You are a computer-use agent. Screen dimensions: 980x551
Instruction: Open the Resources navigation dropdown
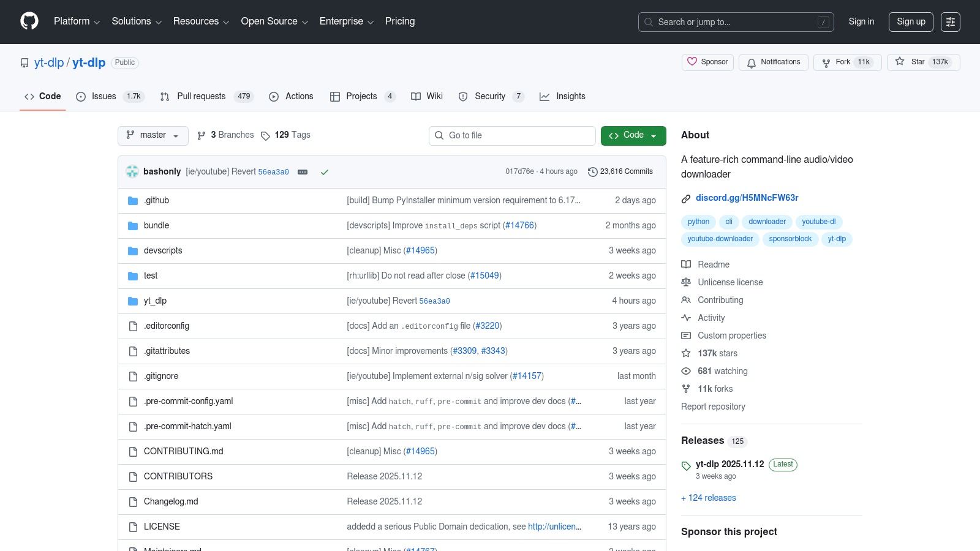click(201, 21)
